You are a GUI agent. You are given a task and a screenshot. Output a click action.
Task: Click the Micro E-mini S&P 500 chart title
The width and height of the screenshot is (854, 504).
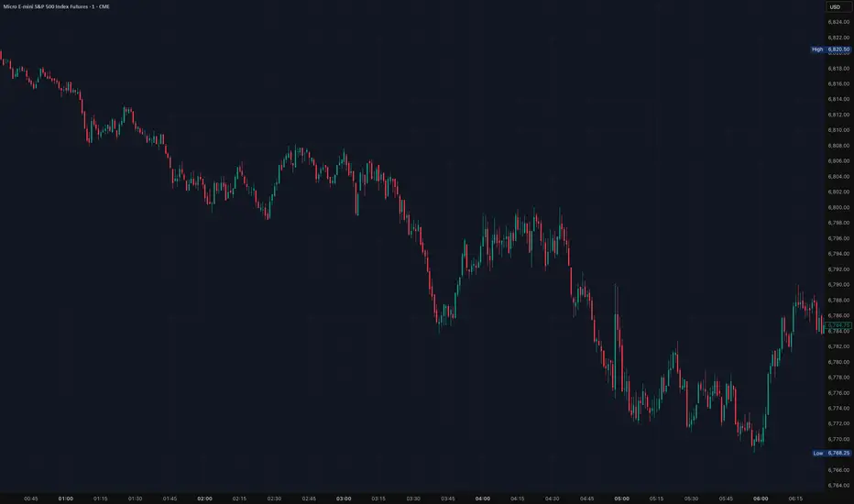click(x=57, y=6)
